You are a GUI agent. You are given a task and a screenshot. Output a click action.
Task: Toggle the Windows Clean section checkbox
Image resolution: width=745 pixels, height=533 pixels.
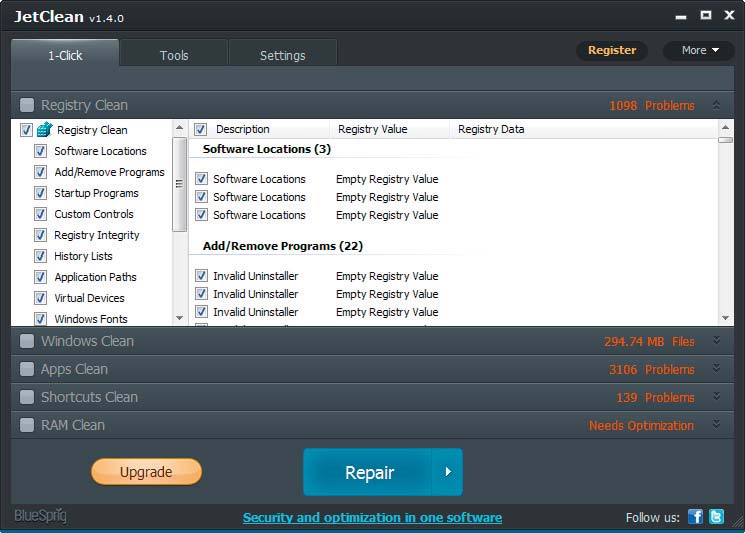pyautogui.click(x=27, y=341)
